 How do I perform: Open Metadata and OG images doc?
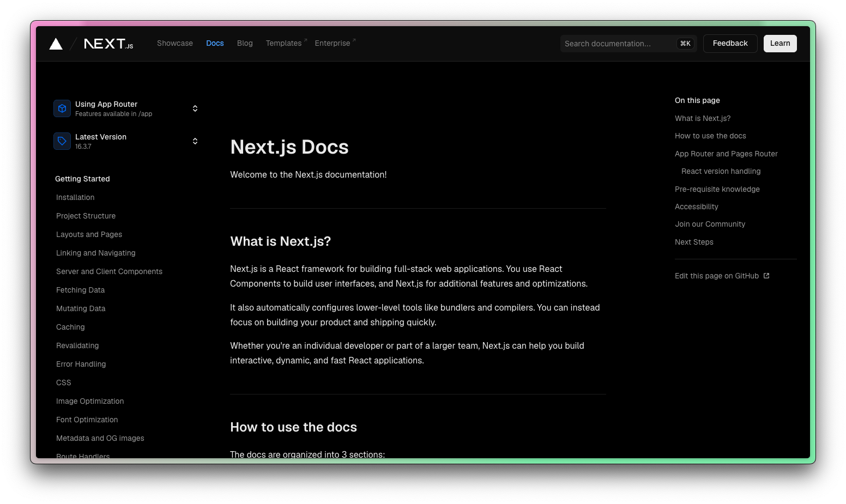coord(100,438)
